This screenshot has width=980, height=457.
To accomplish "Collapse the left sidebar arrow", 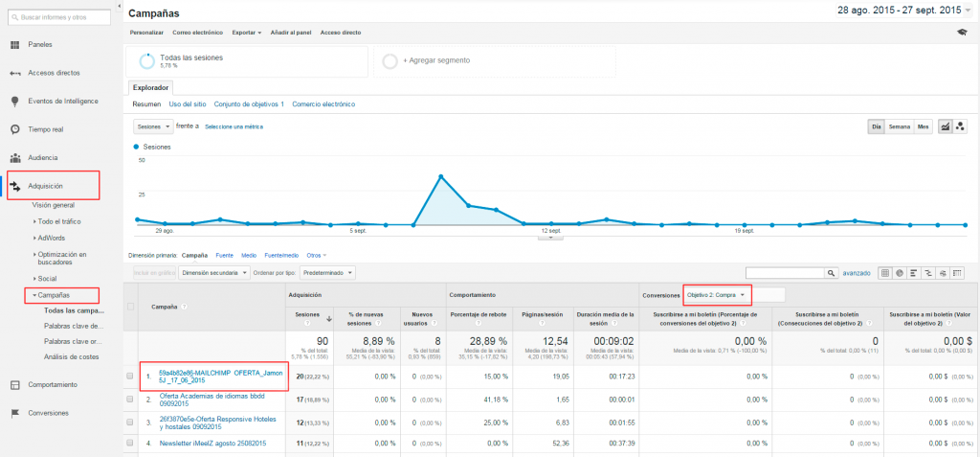I will 119,6.
